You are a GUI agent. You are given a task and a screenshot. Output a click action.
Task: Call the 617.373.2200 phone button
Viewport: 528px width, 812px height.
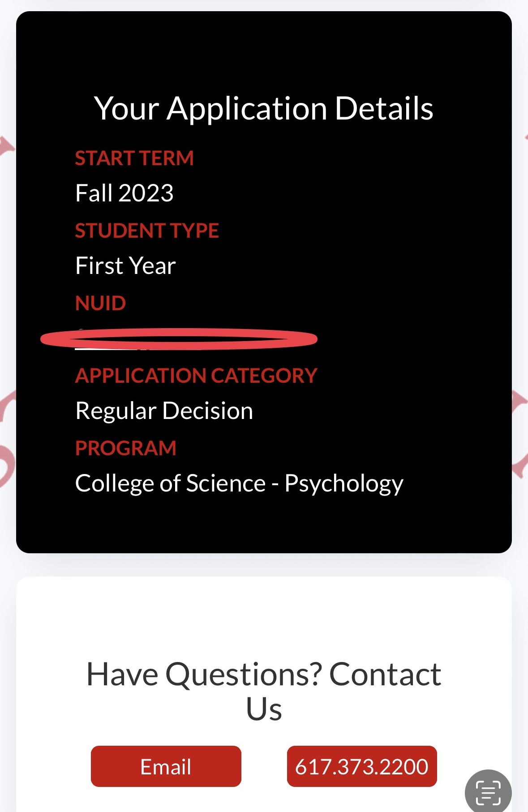click(x=362, y=766)
